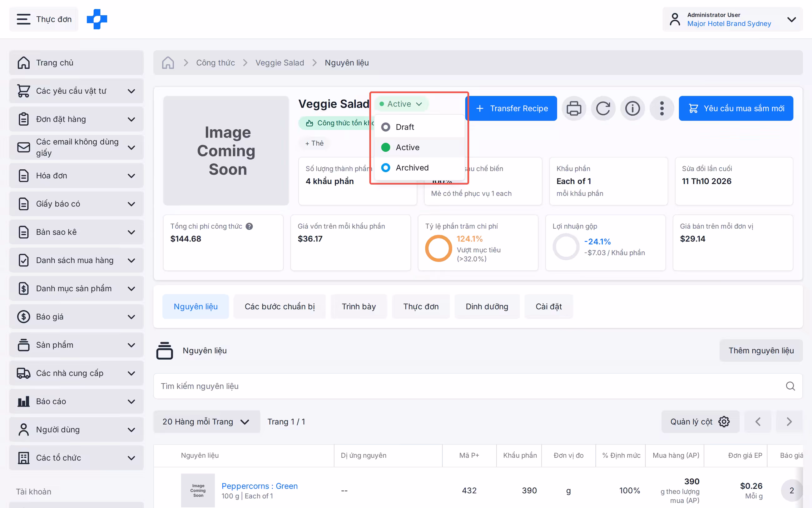Open the Dinh dưỡng tab
The height and width of the screenshot is (508, 812).
[x=487, y=307]
